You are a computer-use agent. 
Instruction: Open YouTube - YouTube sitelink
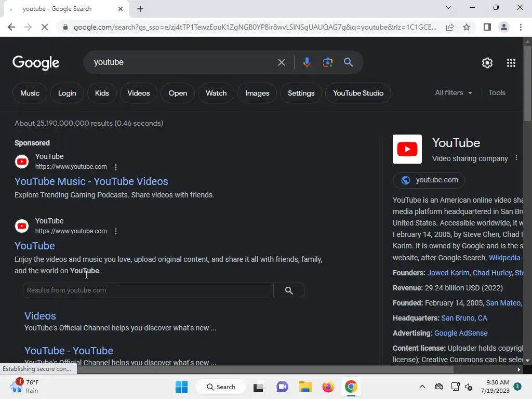pos(69,351)
